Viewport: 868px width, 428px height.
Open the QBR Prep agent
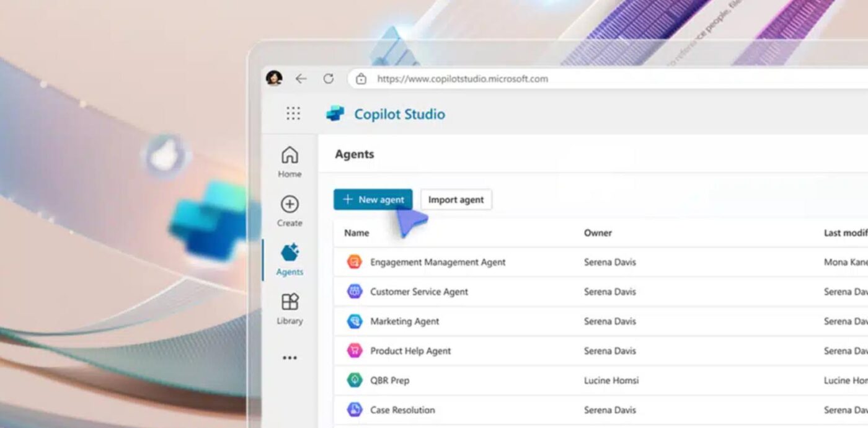pyautogui.click(x=389, y=380)
